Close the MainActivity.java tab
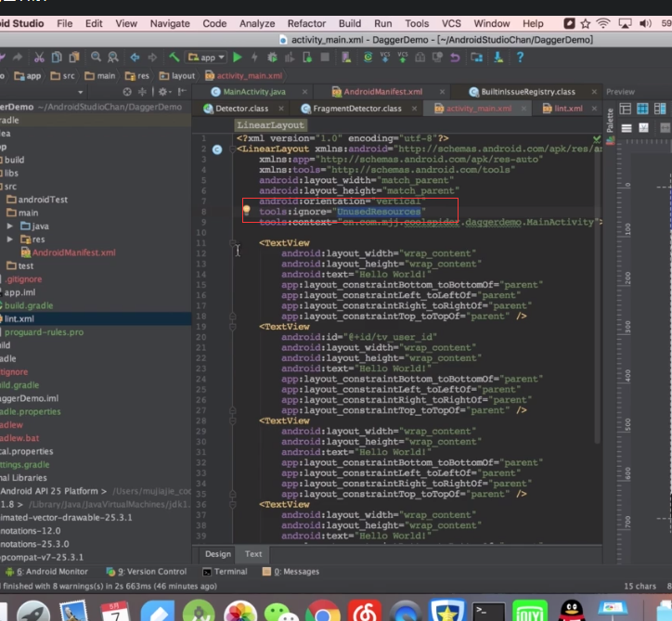This screenshot has width=672, height=621. pyautogui.click(x=304, y=92)
